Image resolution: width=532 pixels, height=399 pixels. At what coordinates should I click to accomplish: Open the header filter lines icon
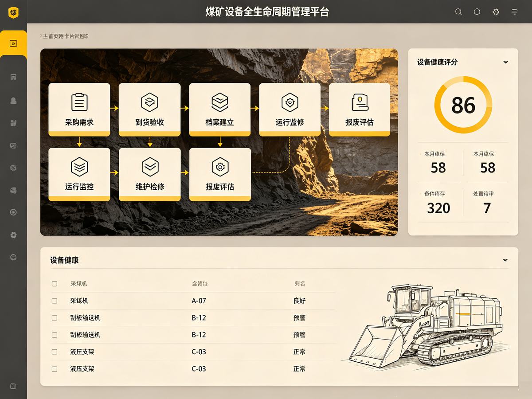[514, 12]
